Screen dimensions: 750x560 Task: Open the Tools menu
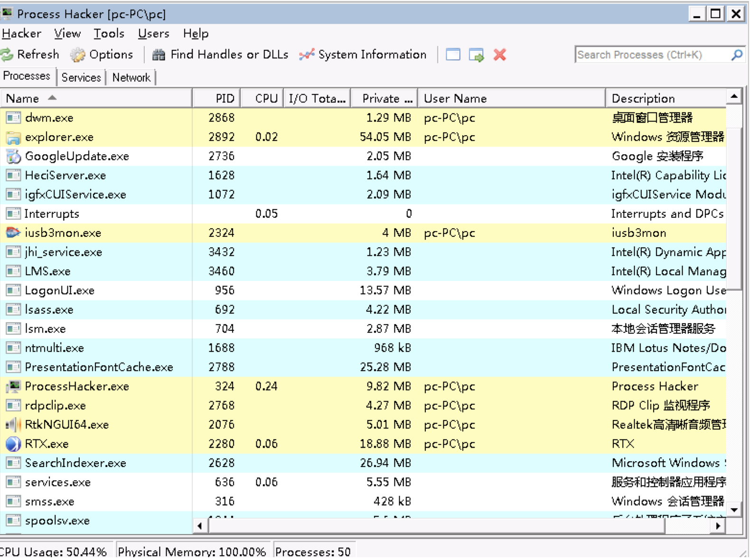[109, 34]
